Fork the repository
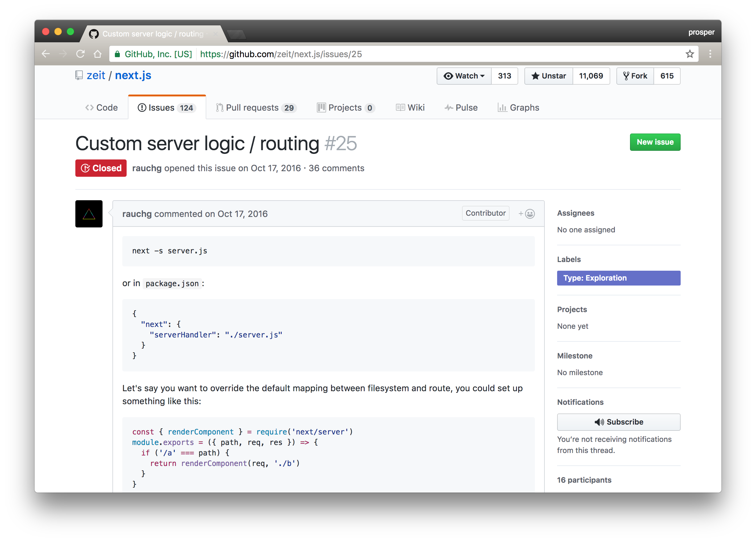The height and width of the screenshot is (542, 756). (x=635, y=76)
